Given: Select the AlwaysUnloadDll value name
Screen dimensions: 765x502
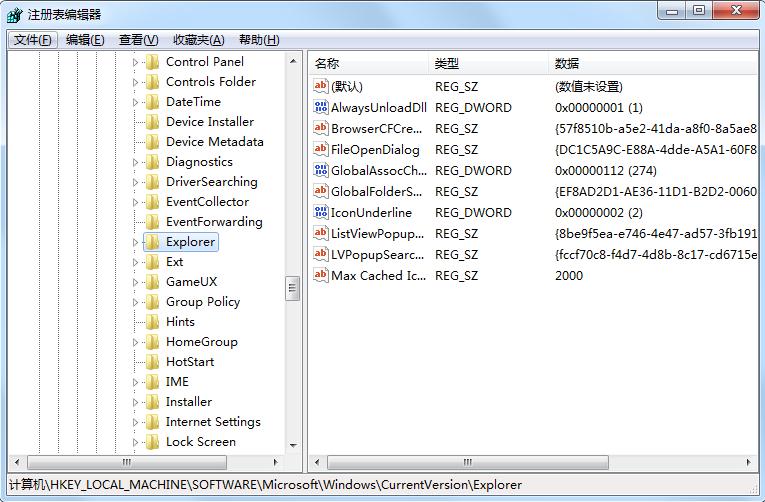Looking at the screenshot, I should pyautogui.click(x=379, y=107).
